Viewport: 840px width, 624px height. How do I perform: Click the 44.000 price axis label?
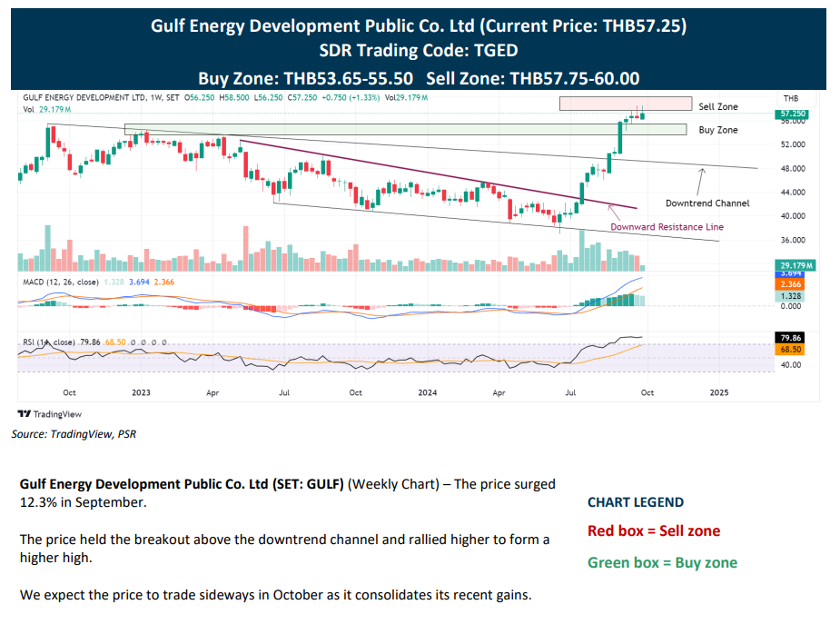click(793, 193)
